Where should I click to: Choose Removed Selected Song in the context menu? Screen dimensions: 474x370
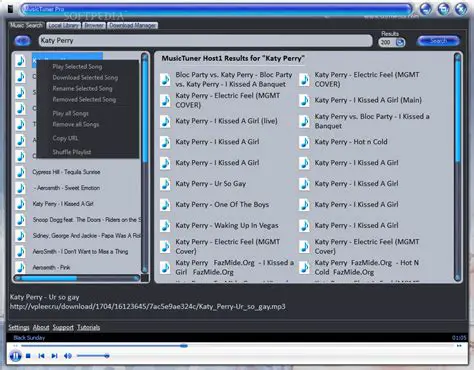pos(84,100)
